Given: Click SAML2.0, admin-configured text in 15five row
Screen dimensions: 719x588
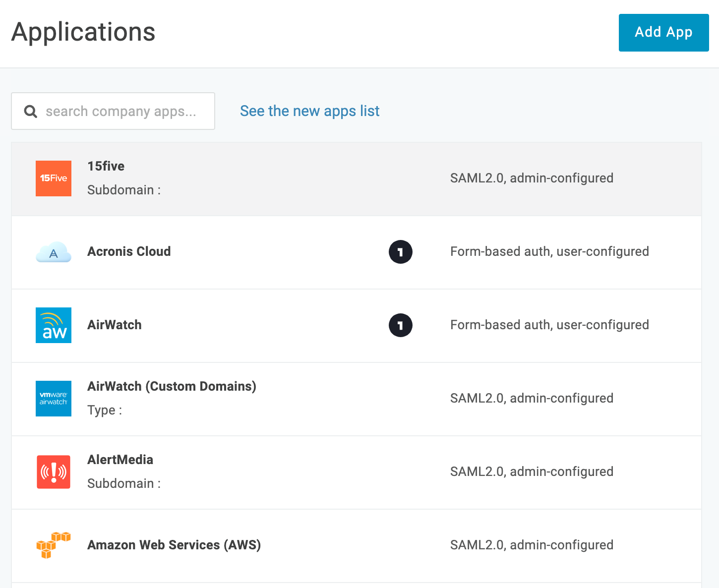Looking at the screenshot, I should (532, 178).
